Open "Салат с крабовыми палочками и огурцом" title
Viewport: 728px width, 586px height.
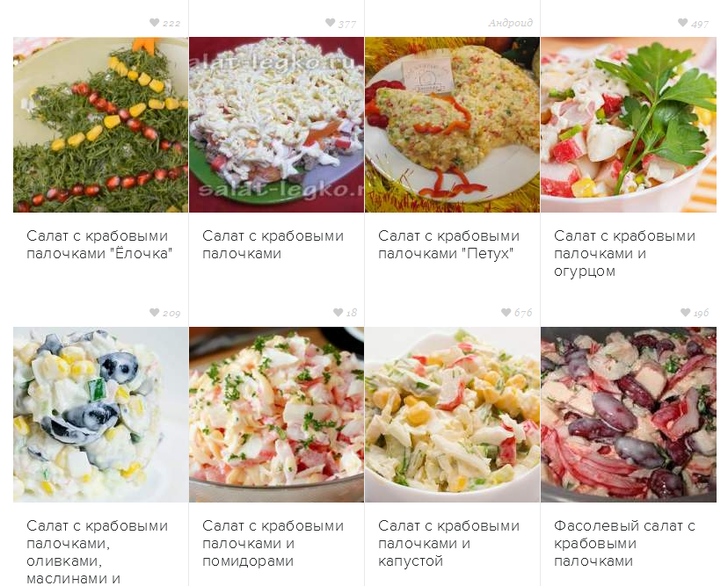pyautogui.click(x=624, y=253)
